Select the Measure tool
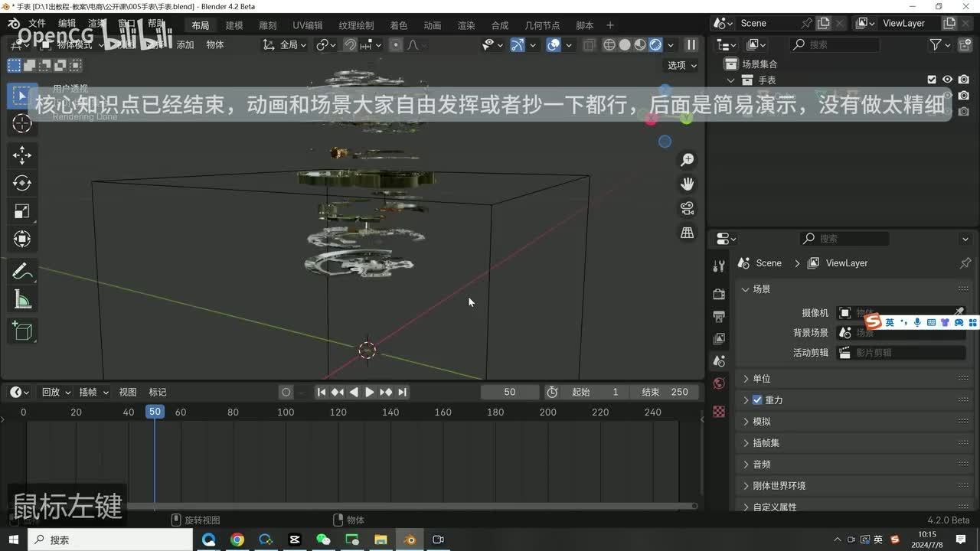The image size is (980, 551). click(x=22, y=300)
